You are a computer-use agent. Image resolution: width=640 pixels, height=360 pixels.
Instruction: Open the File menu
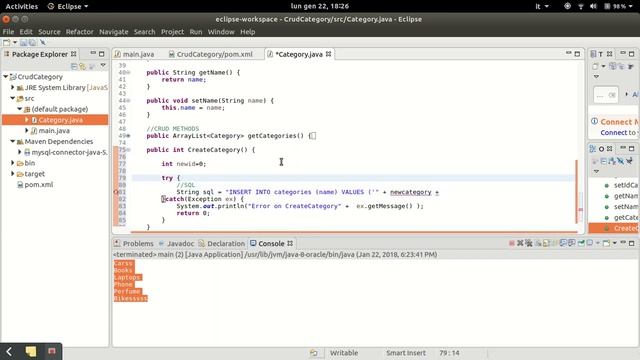click(x=8, y=31)
